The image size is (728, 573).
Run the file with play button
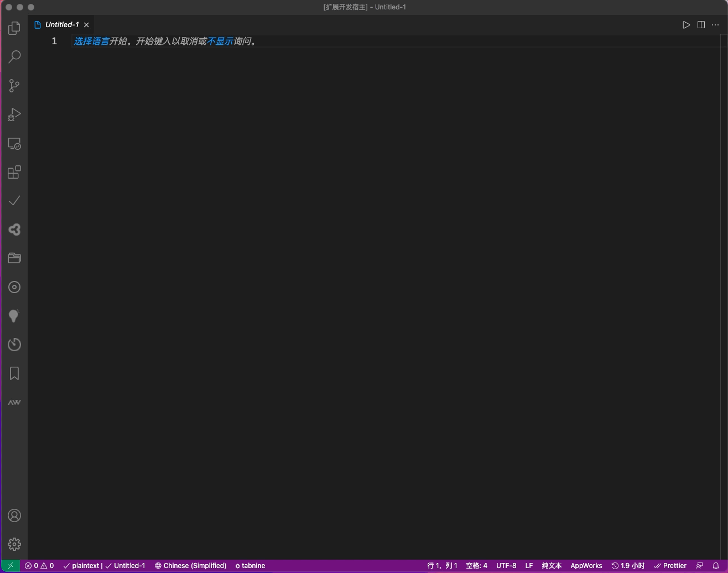click(x=686, y=24)
